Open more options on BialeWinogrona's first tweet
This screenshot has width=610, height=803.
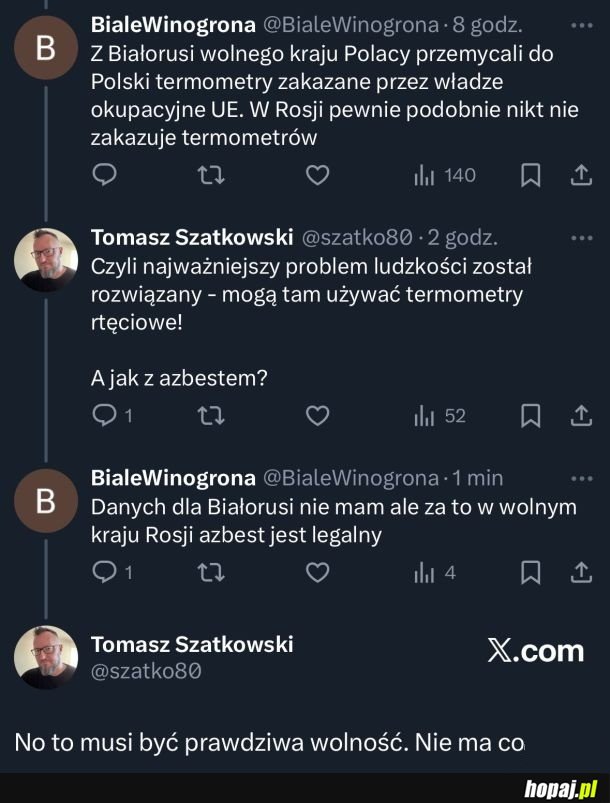(580, 24)
